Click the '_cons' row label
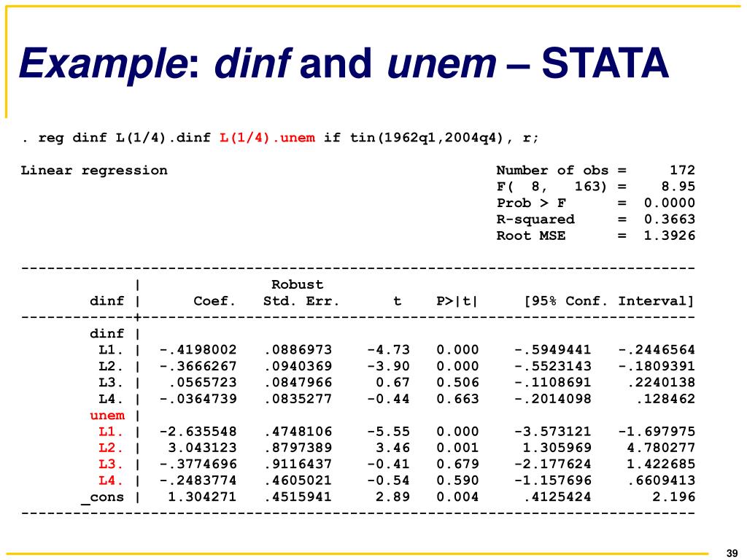The width and height of the screenshot is (747, 560). point(103,497)
